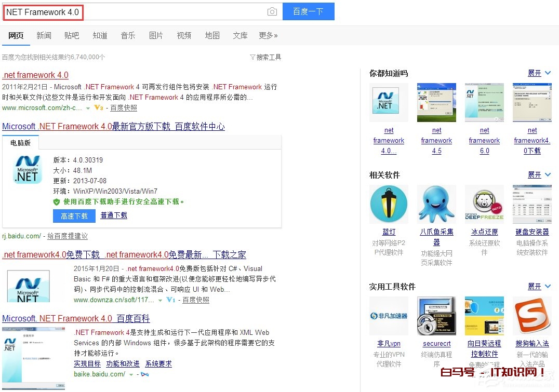Image resolution: width=559 pixels, height=392 pixels.
Task: Open the 搜狗输入法 S icon
Action: click(x=532, y=315)
